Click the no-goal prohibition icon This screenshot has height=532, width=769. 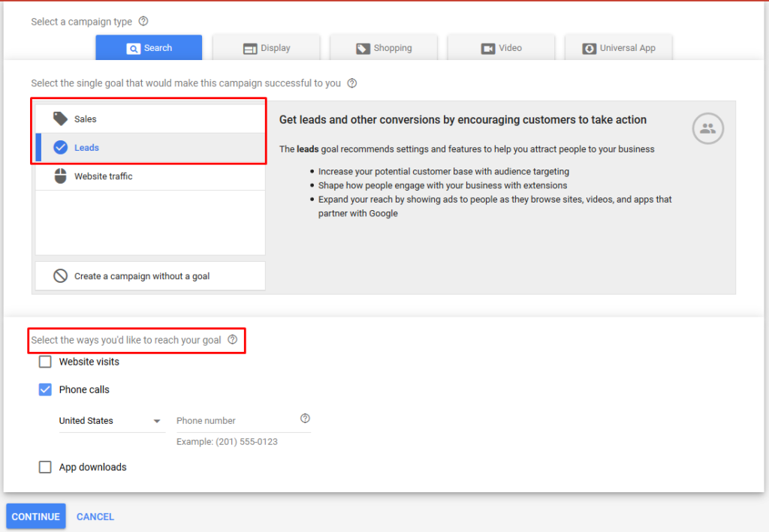click(60, 276)
